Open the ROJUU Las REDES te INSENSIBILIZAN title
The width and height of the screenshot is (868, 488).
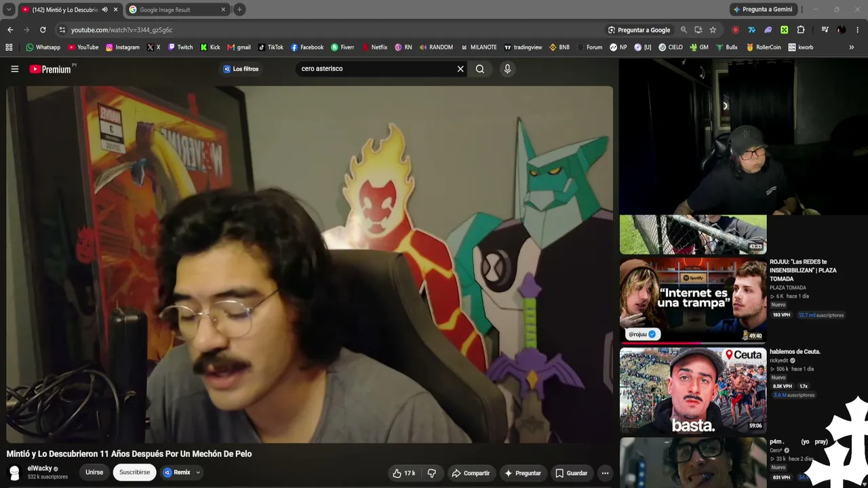(804, 270)
